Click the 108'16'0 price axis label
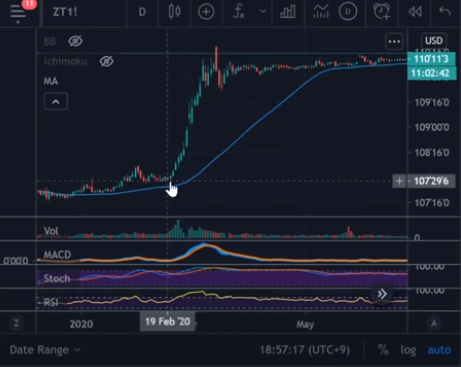This screenshot has width=461, height=367. coord(432,153)
